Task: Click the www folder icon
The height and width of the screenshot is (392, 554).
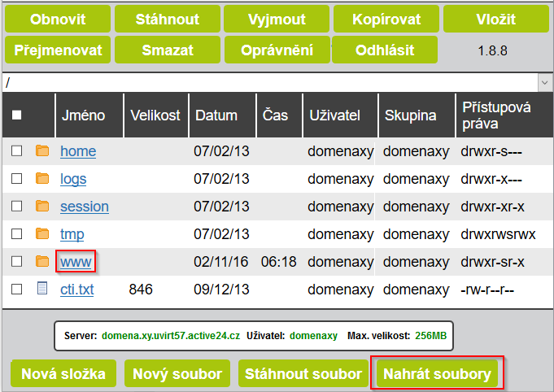Action: pyautogui.click(x=42, y=261)
